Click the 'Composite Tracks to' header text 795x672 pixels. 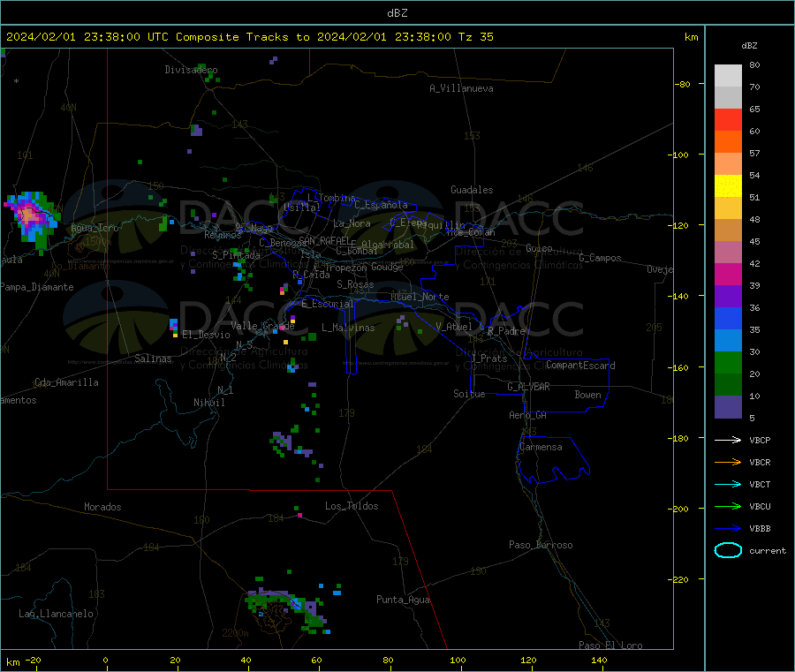242,37
